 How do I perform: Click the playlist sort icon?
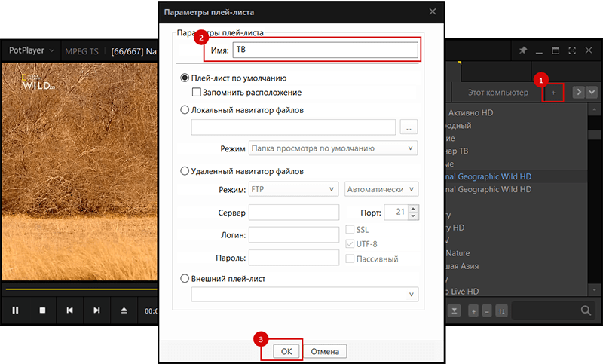click(503, 310)
